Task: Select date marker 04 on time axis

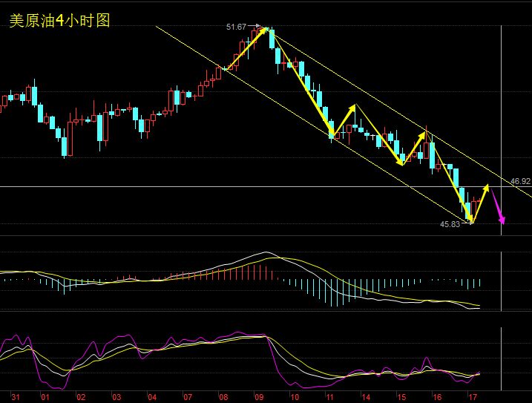Action: (x=152, y=397)
